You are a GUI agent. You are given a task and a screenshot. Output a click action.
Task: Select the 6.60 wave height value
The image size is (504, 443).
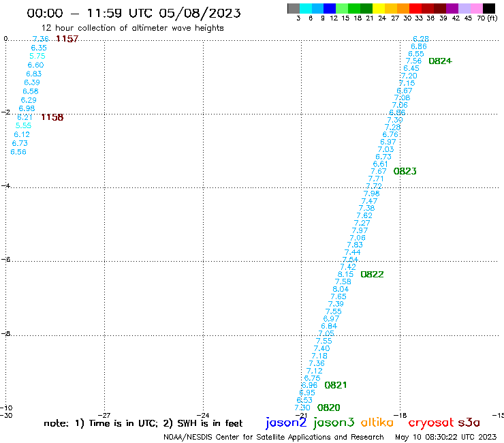point(35,65)
